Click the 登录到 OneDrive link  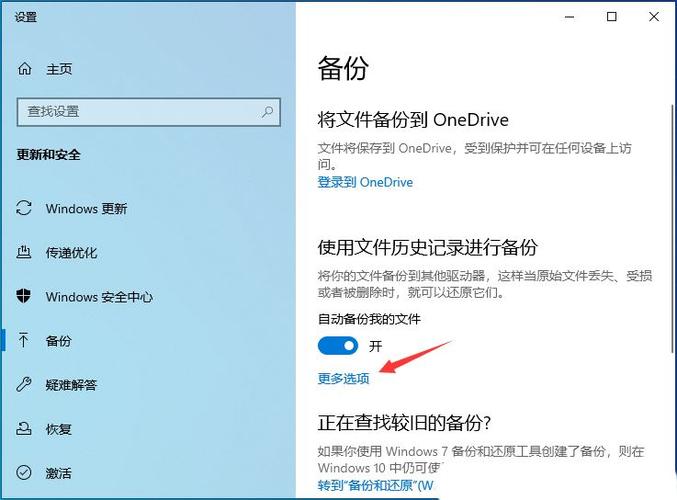[365, 182]
